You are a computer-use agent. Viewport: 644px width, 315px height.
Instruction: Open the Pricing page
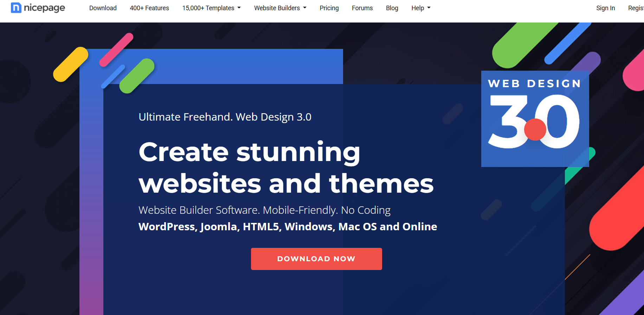click(x=329, y=8)
